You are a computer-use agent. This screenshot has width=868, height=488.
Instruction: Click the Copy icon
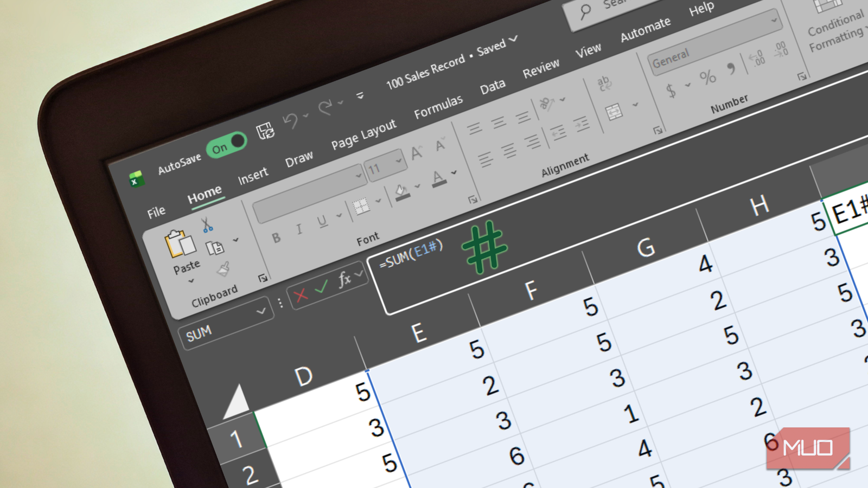pyautogui.click(x=215, y=248)
